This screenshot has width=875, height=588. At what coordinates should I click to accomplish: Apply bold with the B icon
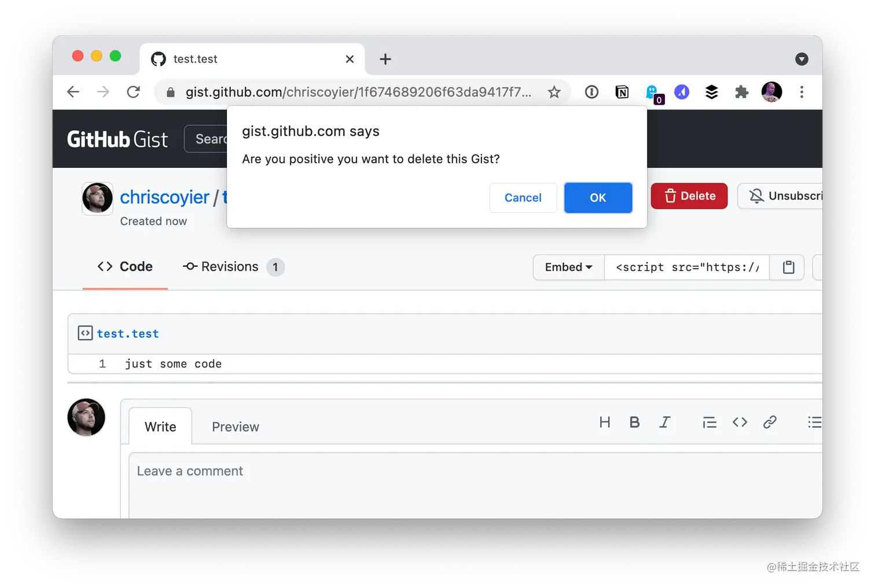pos(635,422)
